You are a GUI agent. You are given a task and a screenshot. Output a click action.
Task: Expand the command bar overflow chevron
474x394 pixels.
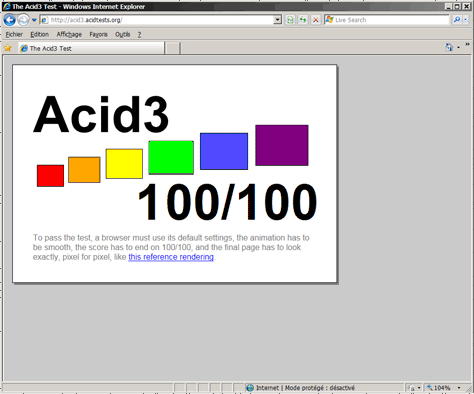467,45
